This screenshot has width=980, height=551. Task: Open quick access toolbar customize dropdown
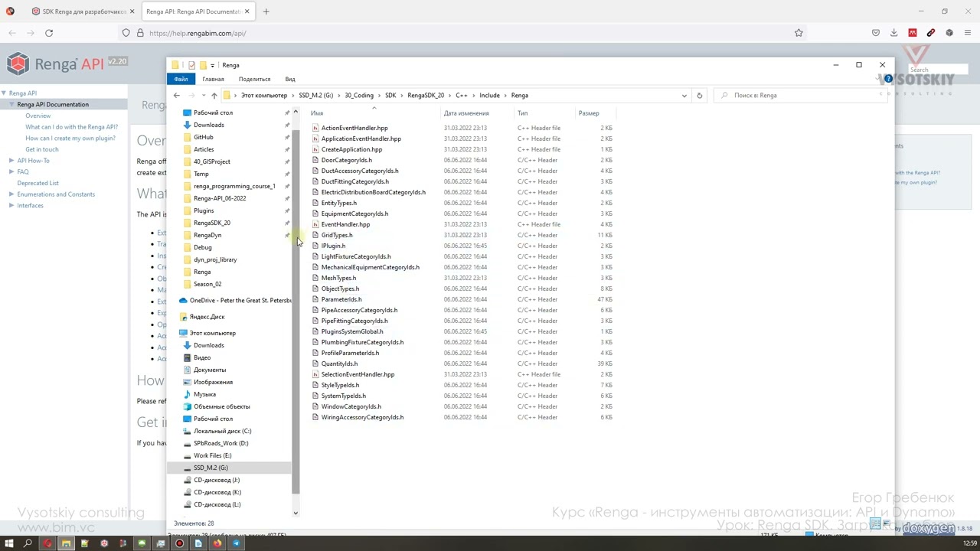point(212,65)
